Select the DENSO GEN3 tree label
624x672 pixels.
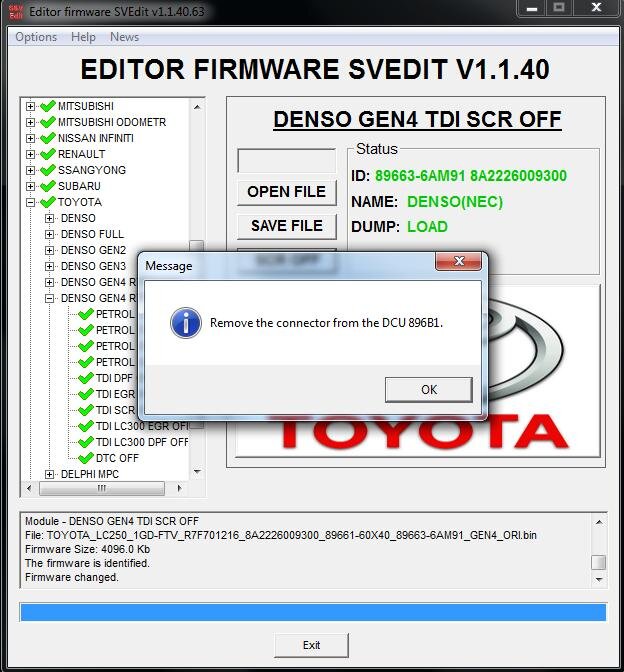pos(93,266)
